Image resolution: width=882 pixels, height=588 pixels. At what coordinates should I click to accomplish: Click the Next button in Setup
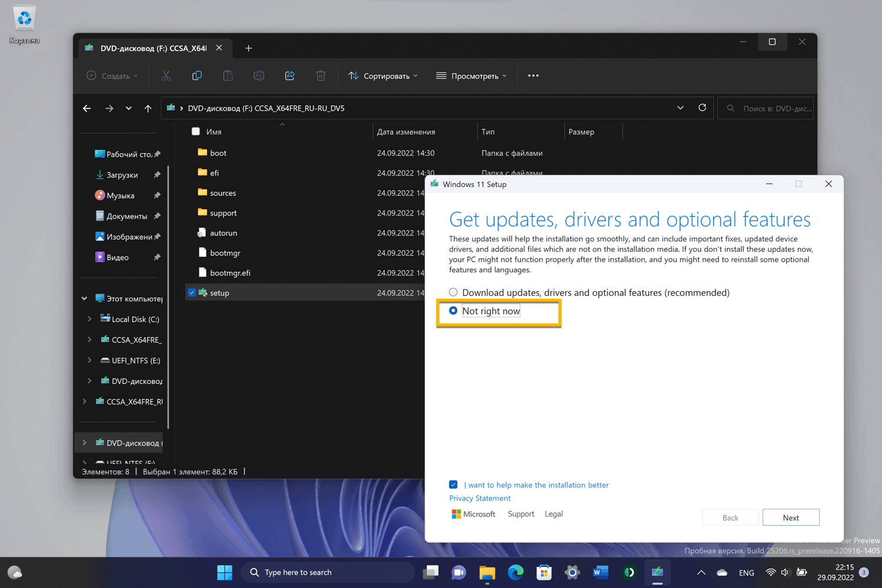click(790, 517)
